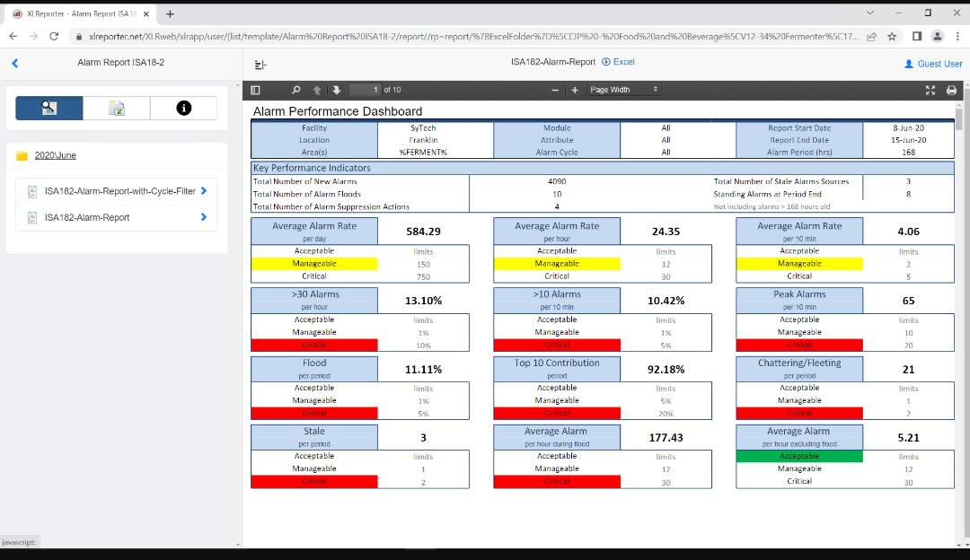The width and height of the screenshot is (970, 560).
Task: Toggle the PDF viewer sidebar panel
Action: pos(254,90)
